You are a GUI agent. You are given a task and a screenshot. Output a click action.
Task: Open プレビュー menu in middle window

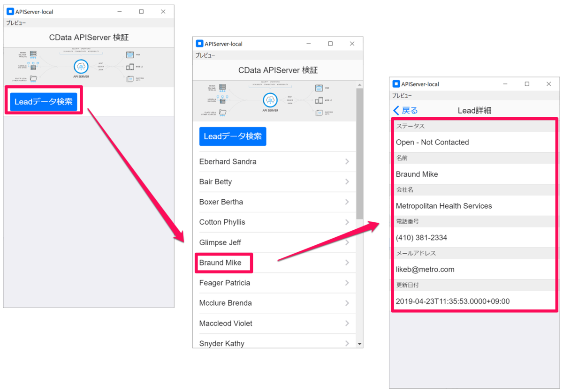tap(205, 55)
